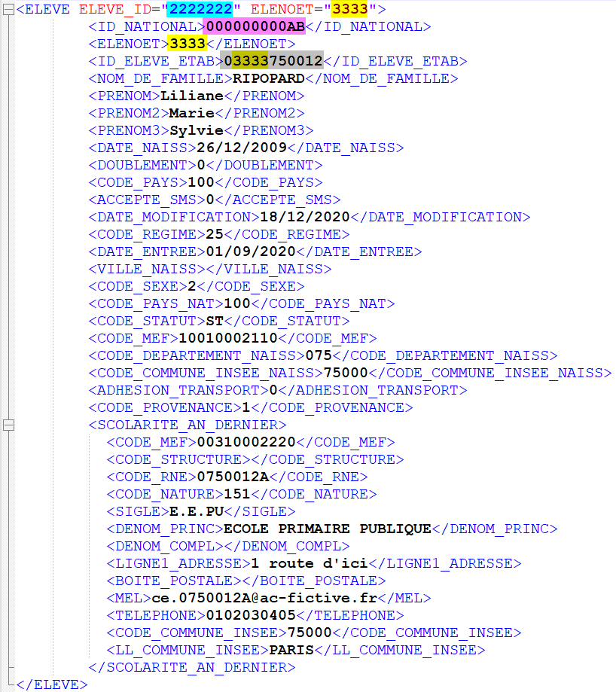Click the birth date 26/12/2009
The width and height of the screenshot is (616, 692).
pos(242,148)
